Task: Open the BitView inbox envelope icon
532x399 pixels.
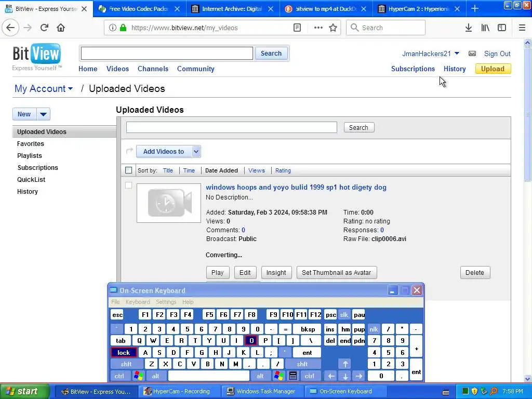Action: pos(472,54)
